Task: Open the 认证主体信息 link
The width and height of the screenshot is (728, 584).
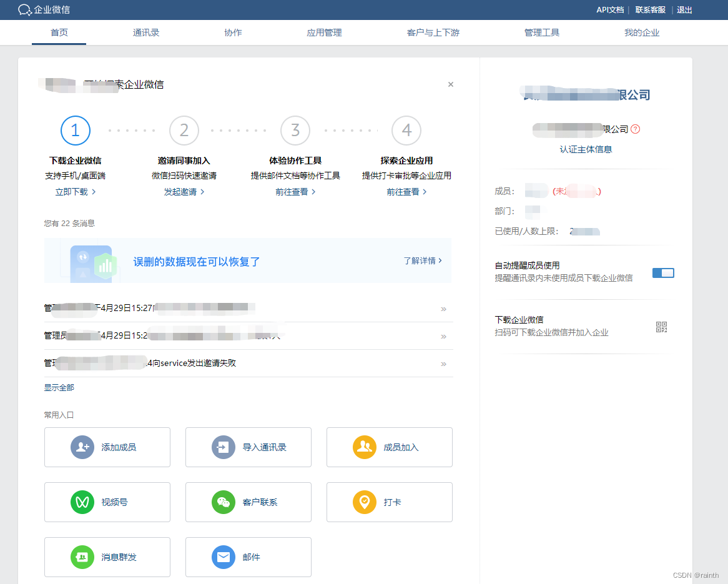Action: (586, 149)
